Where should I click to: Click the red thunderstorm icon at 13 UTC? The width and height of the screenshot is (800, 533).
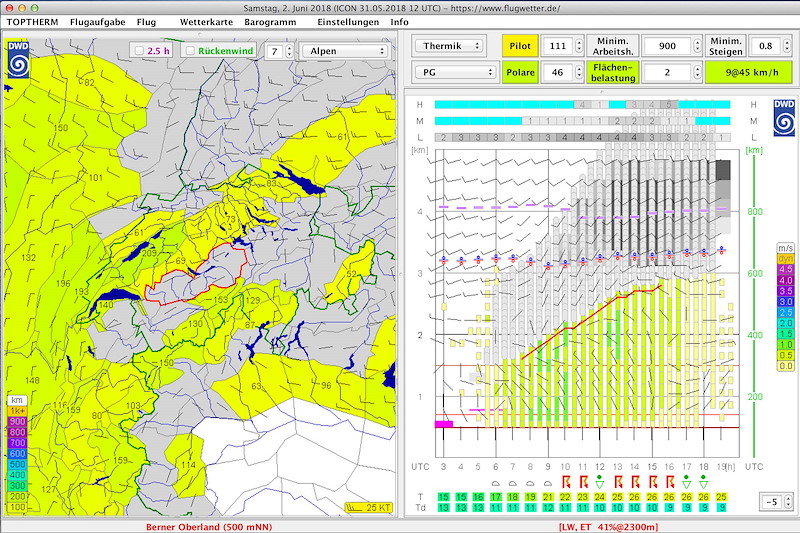pos(618,481)
